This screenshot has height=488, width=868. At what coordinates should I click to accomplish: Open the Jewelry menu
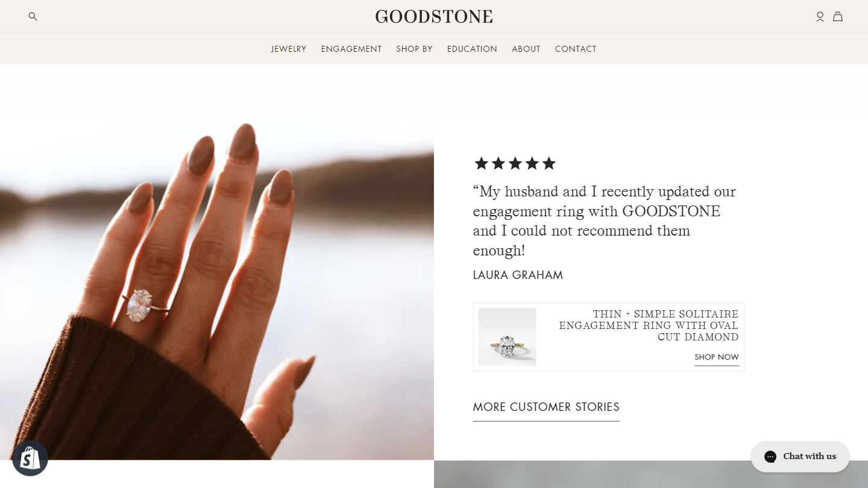[289, 49]
